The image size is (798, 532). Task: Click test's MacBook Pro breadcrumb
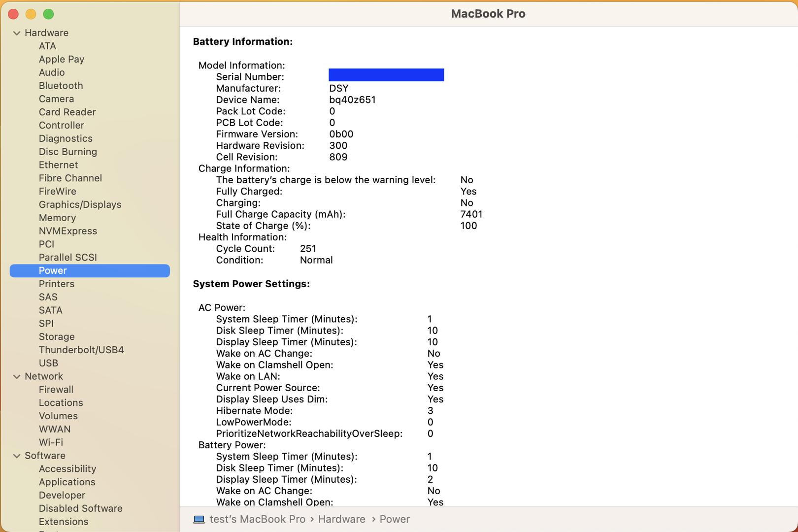257,519
